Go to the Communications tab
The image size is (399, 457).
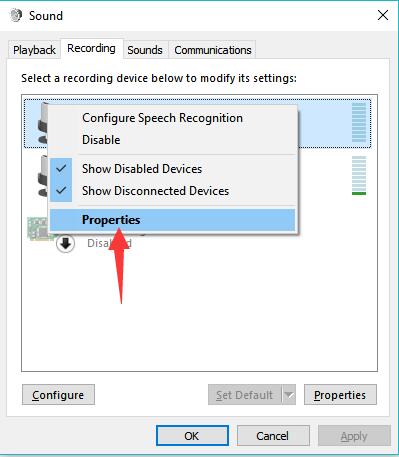tap(213, 50)
